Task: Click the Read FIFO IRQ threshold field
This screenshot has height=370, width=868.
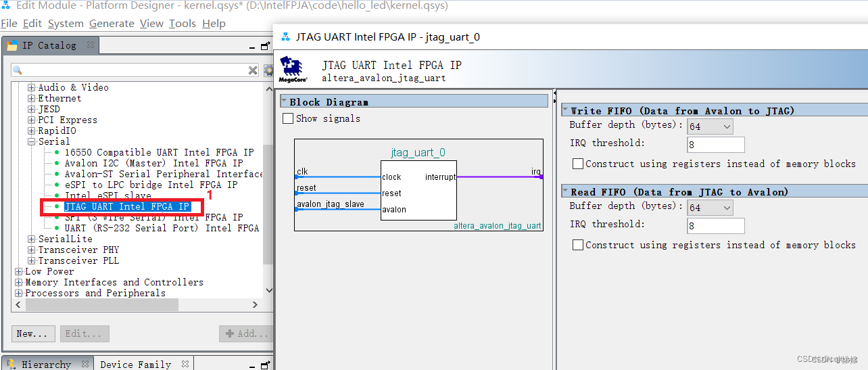Action: (x=716, y=226)
